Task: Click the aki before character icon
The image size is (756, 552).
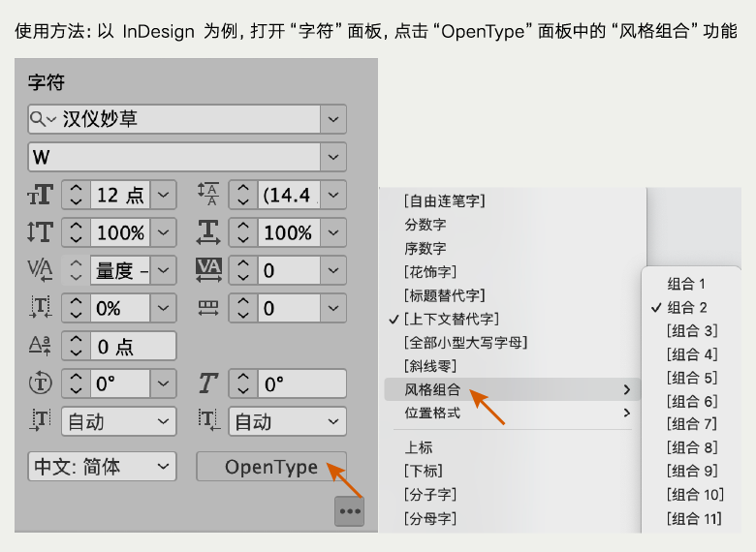Action: click(x=41, y=420)
